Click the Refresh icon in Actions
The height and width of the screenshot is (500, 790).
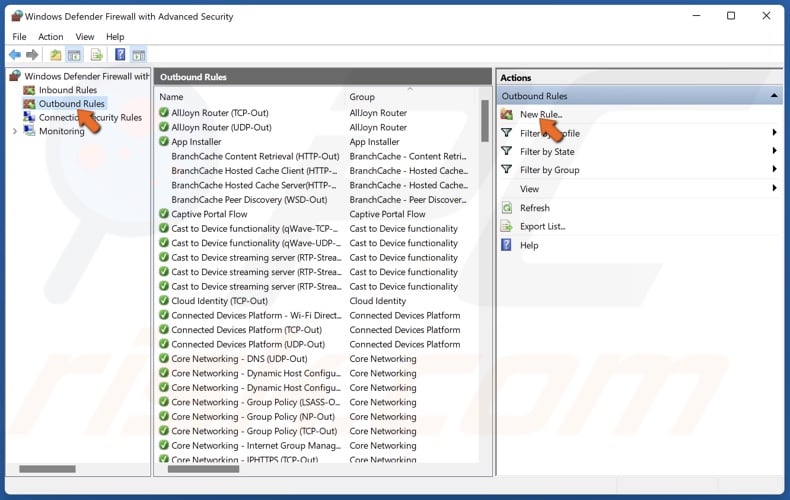pos(506,208)
